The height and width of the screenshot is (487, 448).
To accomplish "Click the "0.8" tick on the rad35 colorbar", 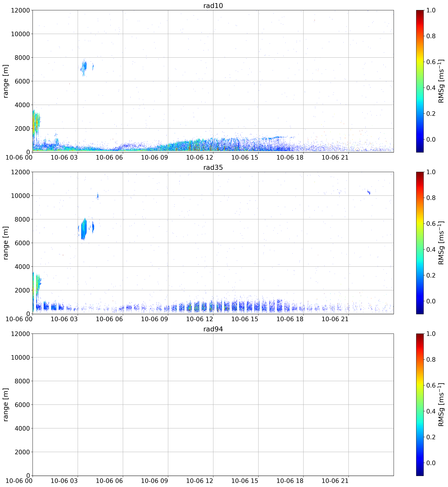I will (x=431, y=198).
